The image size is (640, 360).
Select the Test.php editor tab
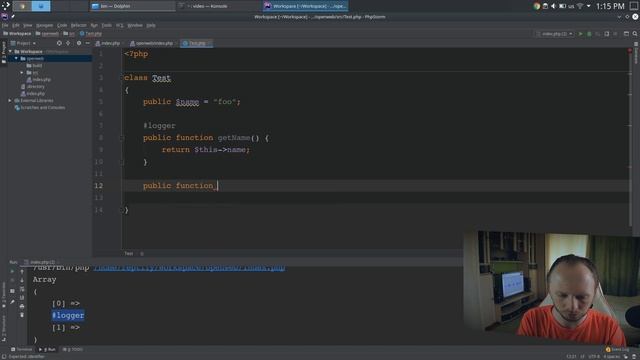click(x=196, y=43)
